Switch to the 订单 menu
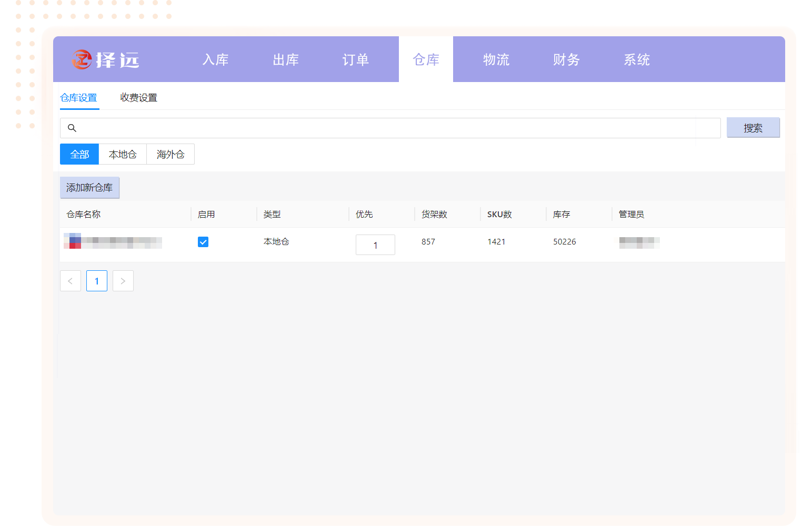This screenshot has height=529, width=812. [x=356, y=59]
